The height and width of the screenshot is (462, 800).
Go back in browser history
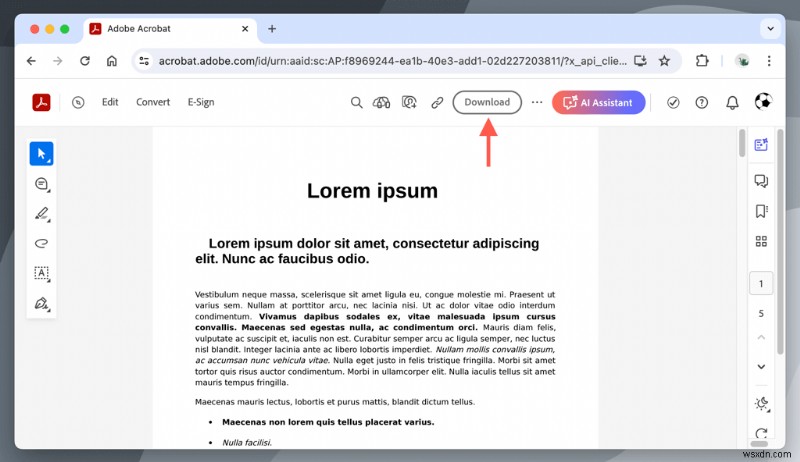(31, 61)
